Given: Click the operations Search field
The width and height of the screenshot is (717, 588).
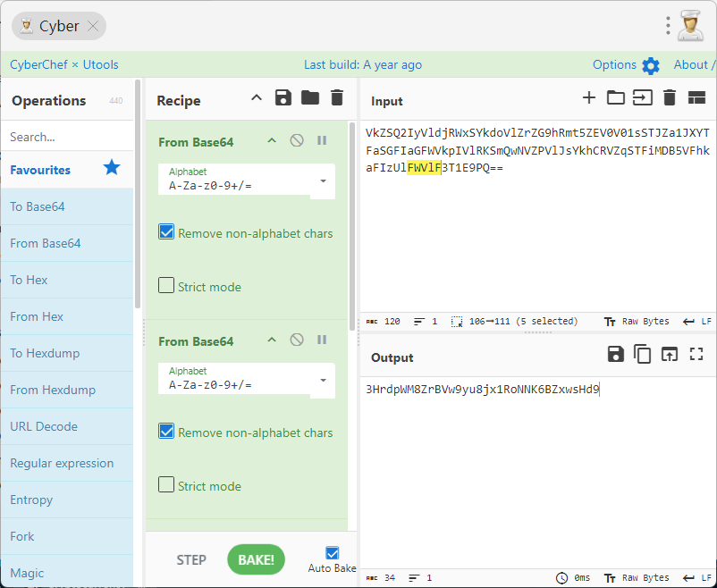Looking at the screenshot, I should point(67,136).
